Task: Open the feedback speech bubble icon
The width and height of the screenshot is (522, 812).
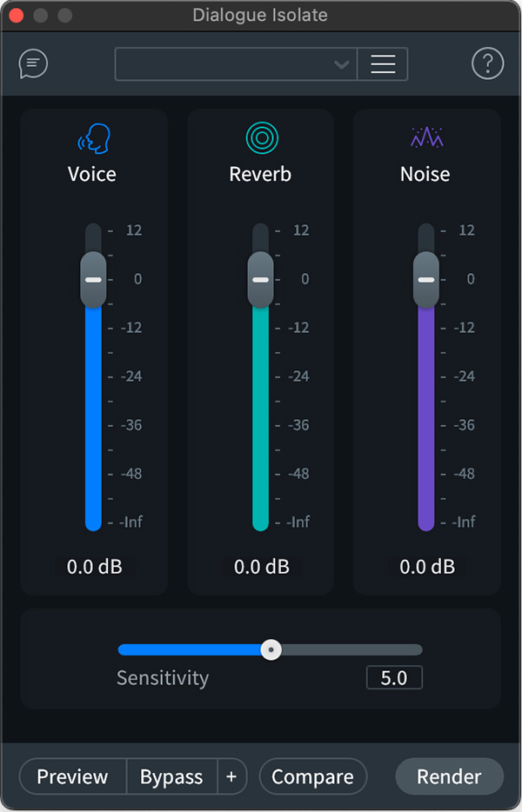Action: pos(33,63)
